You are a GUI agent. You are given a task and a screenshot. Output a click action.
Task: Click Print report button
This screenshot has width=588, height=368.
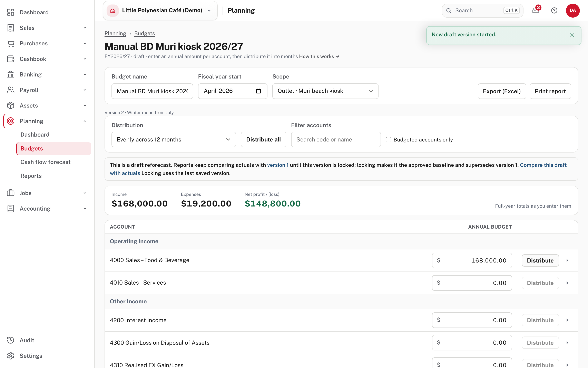coord(550,91)
